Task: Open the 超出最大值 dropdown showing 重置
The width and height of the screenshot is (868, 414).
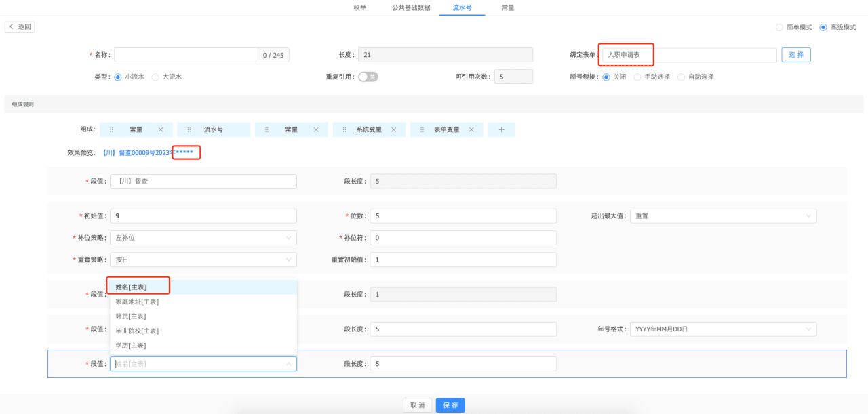Action: coord(723,216)
